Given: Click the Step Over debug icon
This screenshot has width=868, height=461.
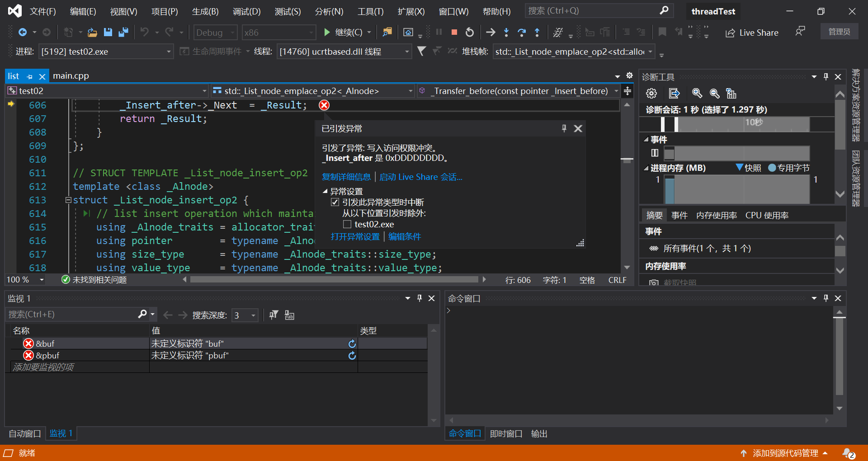Looking at the screenshot, I should click(521, 32).
